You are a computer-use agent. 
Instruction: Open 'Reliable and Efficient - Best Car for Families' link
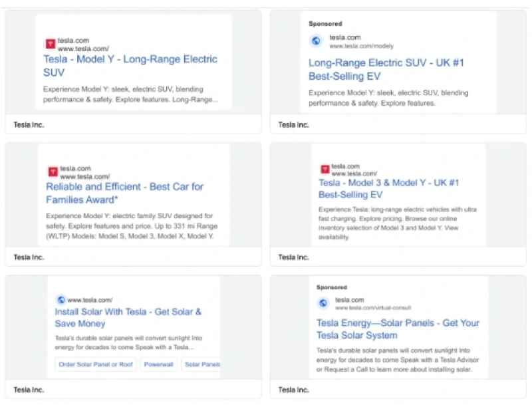[x=124, y=193]
